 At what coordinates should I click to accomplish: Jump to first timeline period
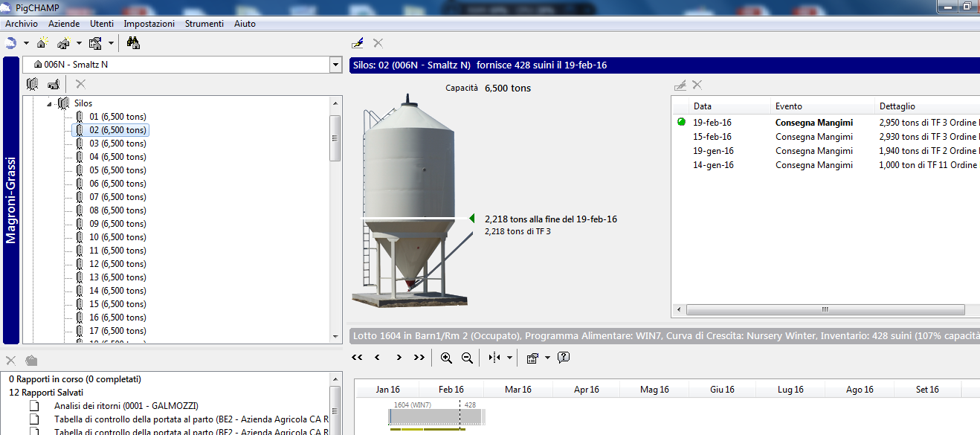pyautogui.click(x=357, y=358)
